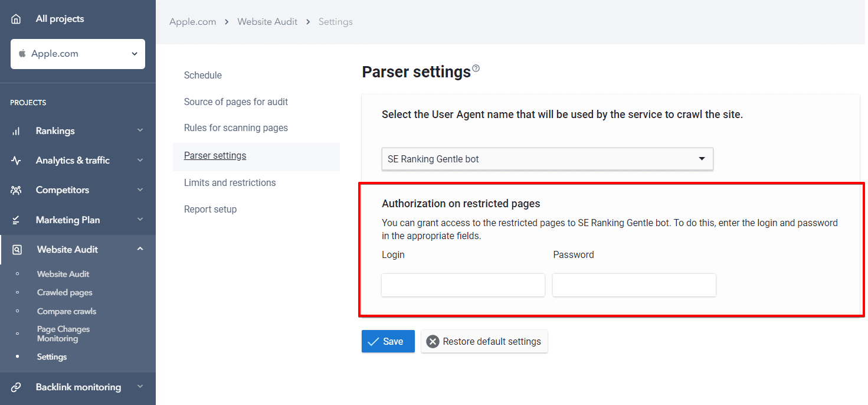This screenshot has width=868, height=405.
Task: Go to Website Audit submenu item
Action: 63,274
